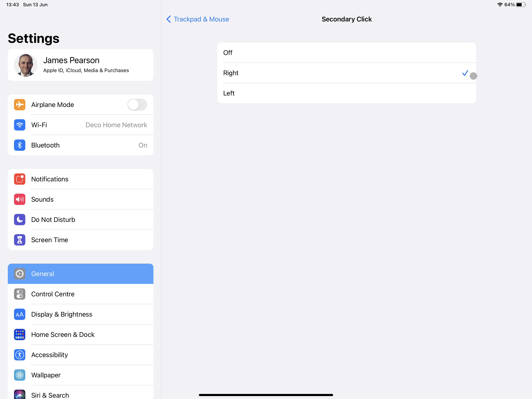Screen dimensions: 532x399
Task: Toggle the Airplane Mode switch
Action: [137, 105]
